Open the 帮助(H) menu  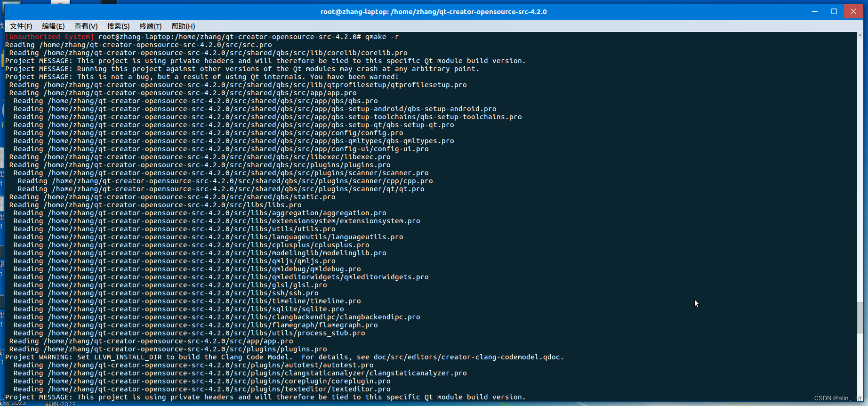pyautogui.click(x=183, y=26)
